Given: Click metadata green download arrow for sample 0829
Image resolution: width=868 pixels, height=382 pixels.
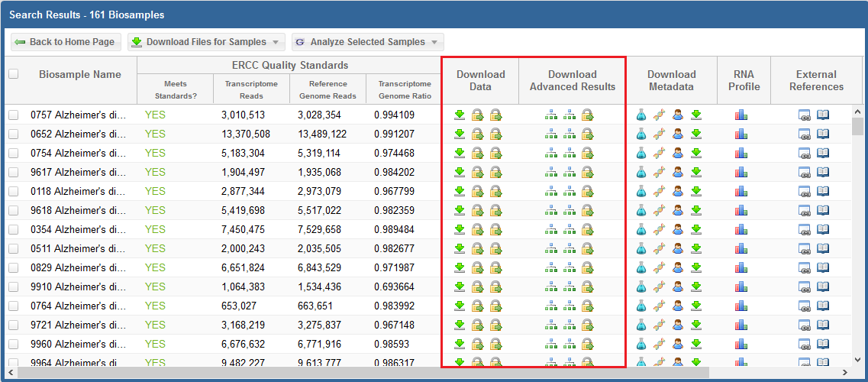Looking at the screenshot, I should [695, 267].
